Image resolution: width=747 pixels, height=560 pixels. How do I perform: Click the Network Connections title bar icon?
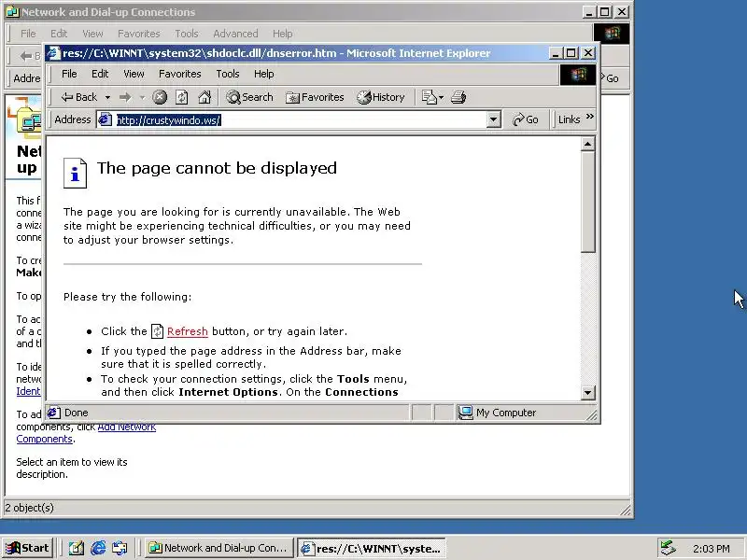pyautogui.click(x=13, y=12)
